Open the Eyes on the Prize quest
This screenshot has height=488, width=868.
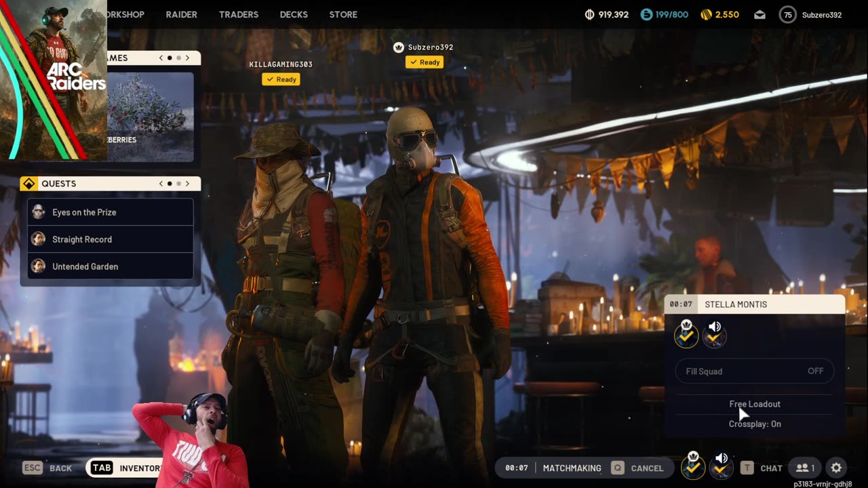[x=111, y=212]
